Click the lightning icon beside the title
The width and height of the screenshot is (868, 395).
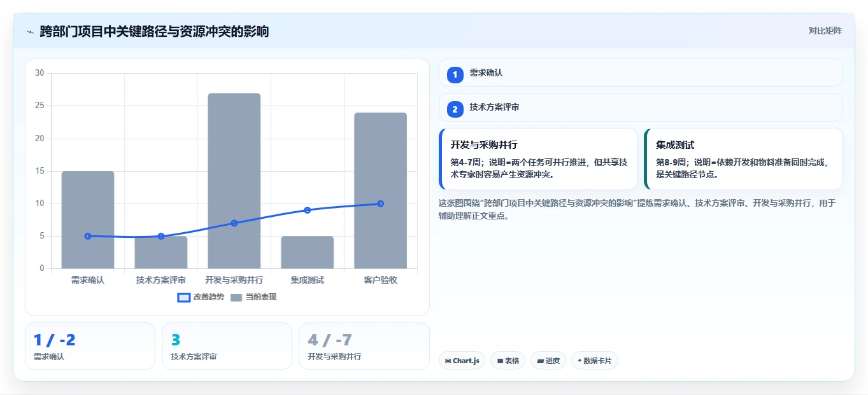click(30, 32)
